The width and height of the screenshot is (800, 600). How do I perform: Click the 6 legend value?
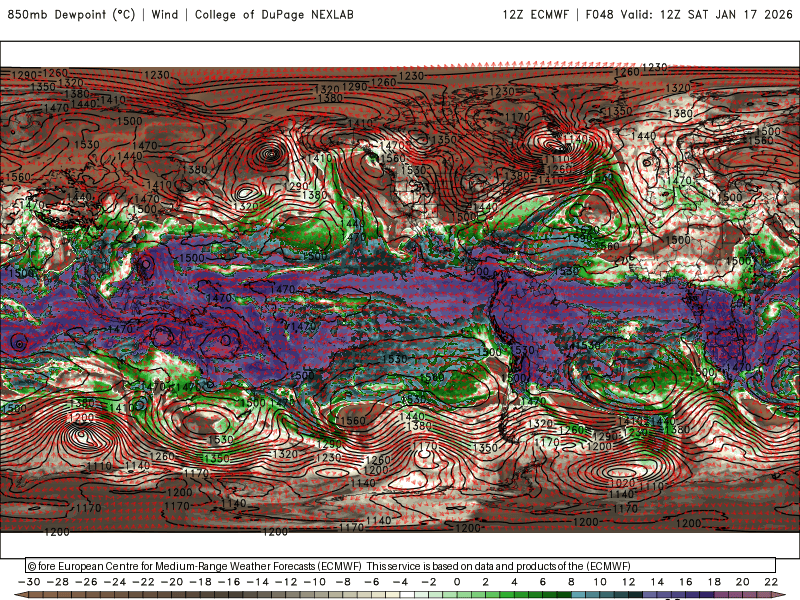coord(542,582)
